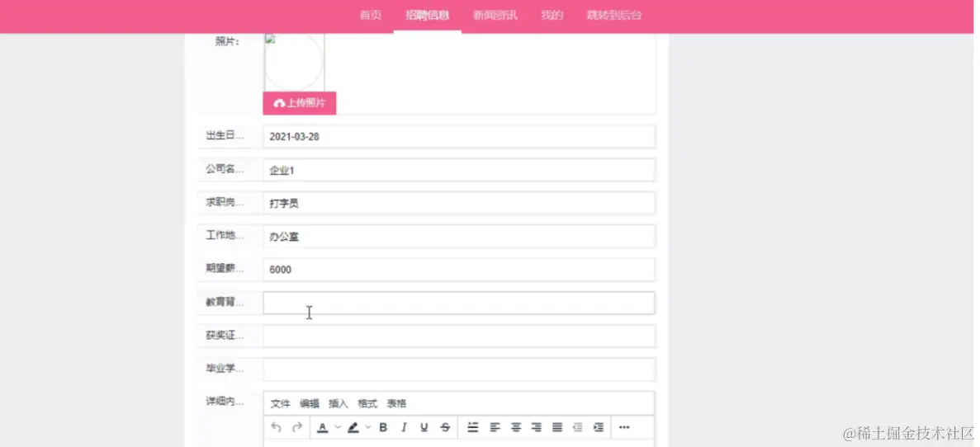Image resolution: width=980 pixels, height=447 pixels.
Task: Click the 上传照片 upload button
Action: click(x=300, y=103)
